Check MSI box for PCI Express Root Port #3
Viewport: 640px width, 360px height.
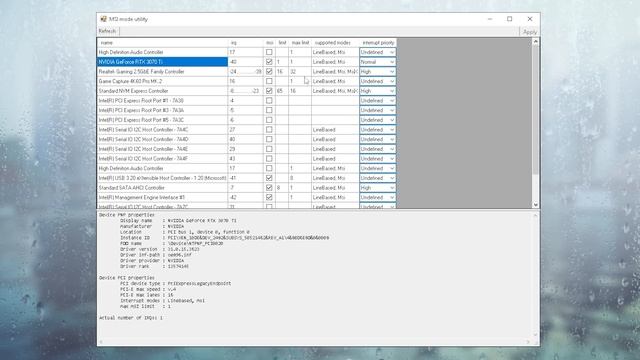click(269, 110)
